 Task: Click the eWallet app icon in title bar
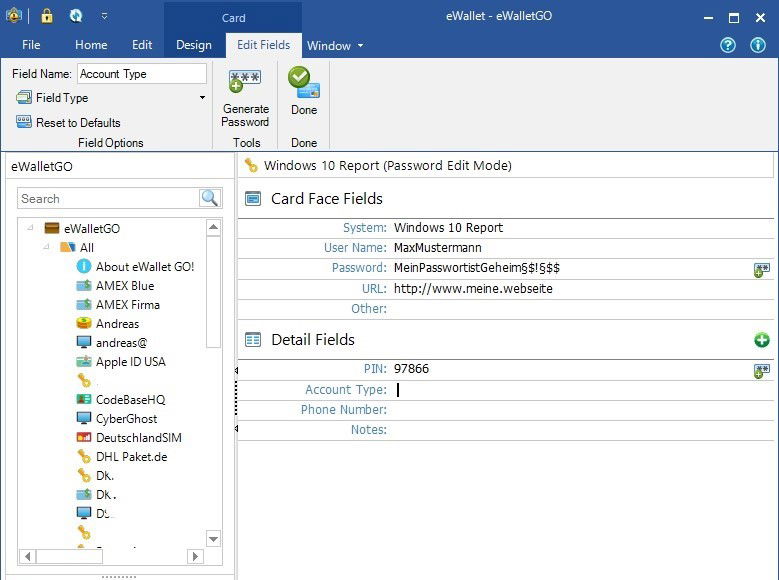[x=14, y=16]
